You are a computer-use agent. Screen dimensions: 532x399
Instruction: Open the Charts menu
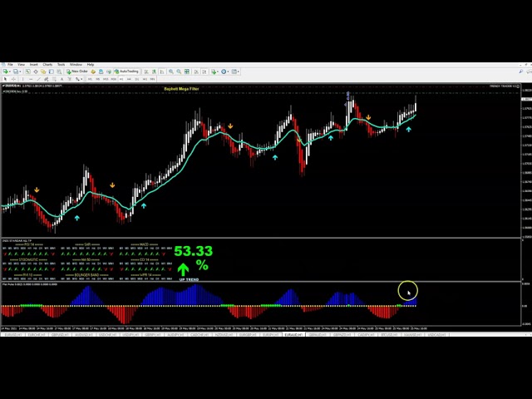coord(47,64)
